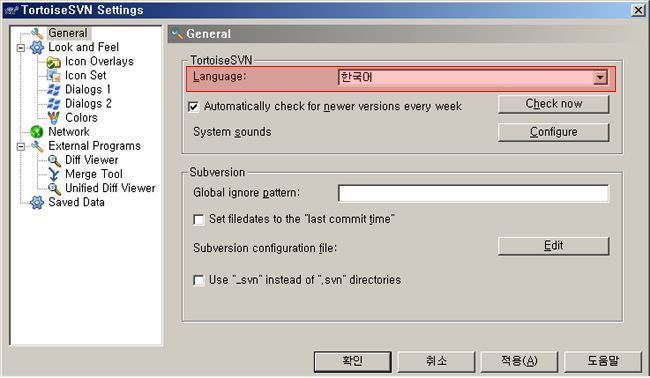Open the Dialogs 2 settings page
Image resolution: width=650 pixels, height=378 pixels.
coord(88,104)
